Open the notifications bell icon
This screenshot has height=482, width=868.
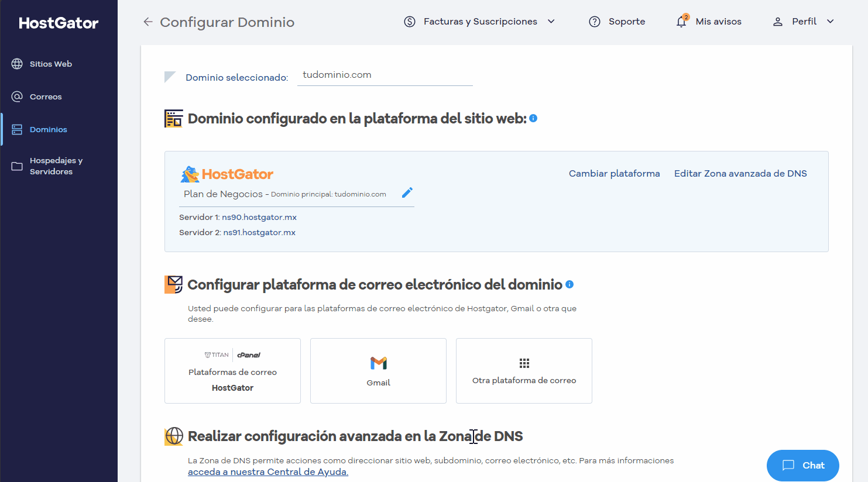pyautogui.click(x=681, y=22)
